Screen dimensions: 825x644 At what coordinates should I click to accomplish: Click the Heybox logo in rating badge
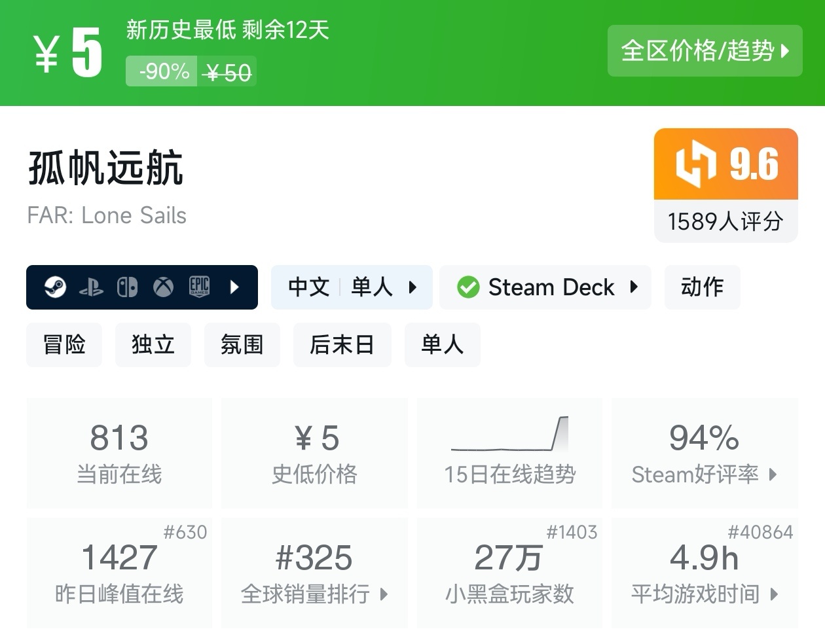pyautogui.click(x=695, y=164)
